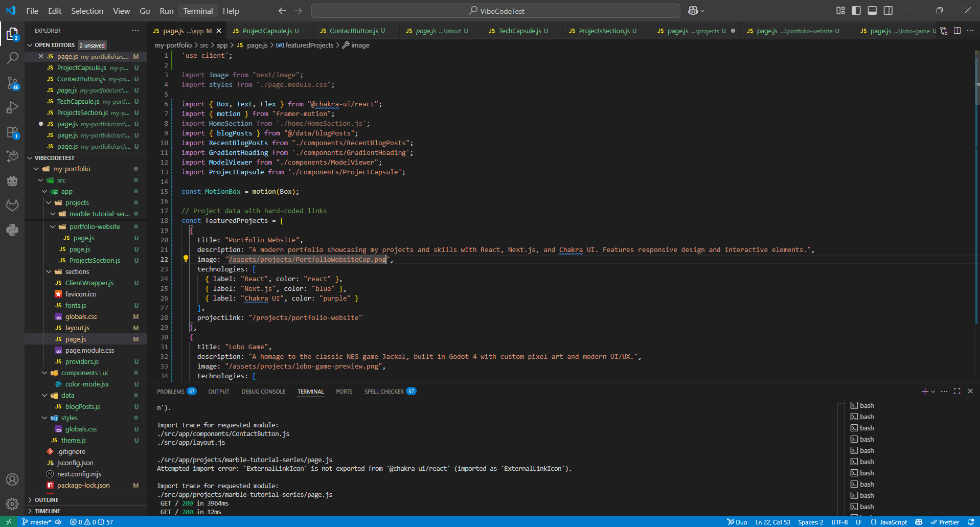Viewport: 980px width, 527px height.
Task: Open the Run and Debug view
Action: pyautogui.click(x=12, y=107)
